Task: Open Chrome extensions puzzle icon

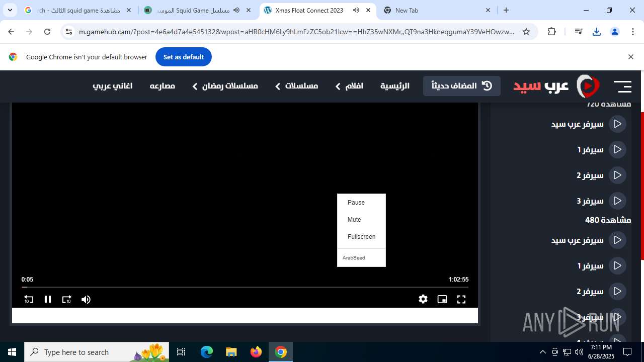Action: point(552,32)
